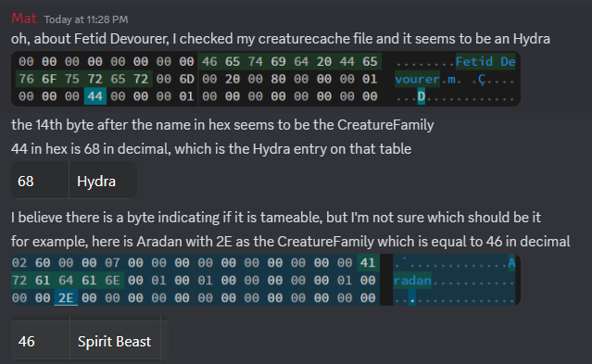The image size is (592, 364).
Task: Click the 'Fetid De' ASCII text in hex view
Action: pos(485,61)
